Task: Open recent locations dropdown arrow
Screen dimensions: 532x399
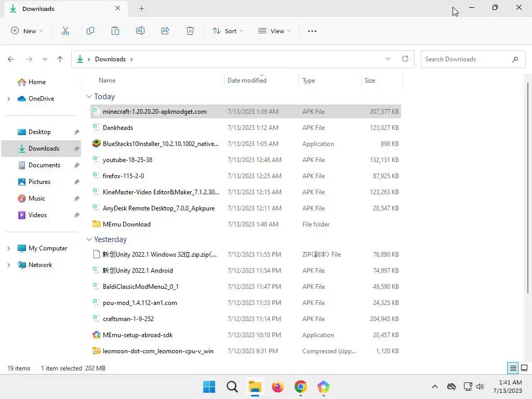Action: [x=45, y=59]
